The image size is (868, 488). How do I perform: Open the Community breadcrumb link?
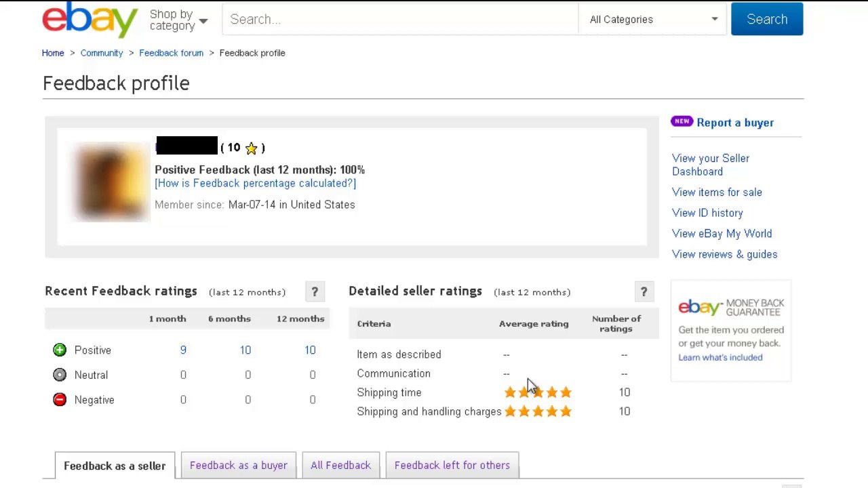pos(102,53)
